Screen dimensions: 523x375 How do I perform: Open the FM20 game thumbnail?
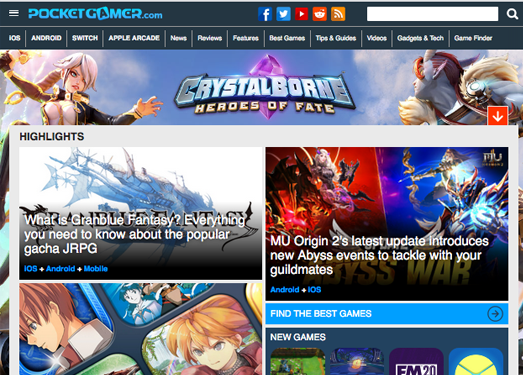coord(416,362)
